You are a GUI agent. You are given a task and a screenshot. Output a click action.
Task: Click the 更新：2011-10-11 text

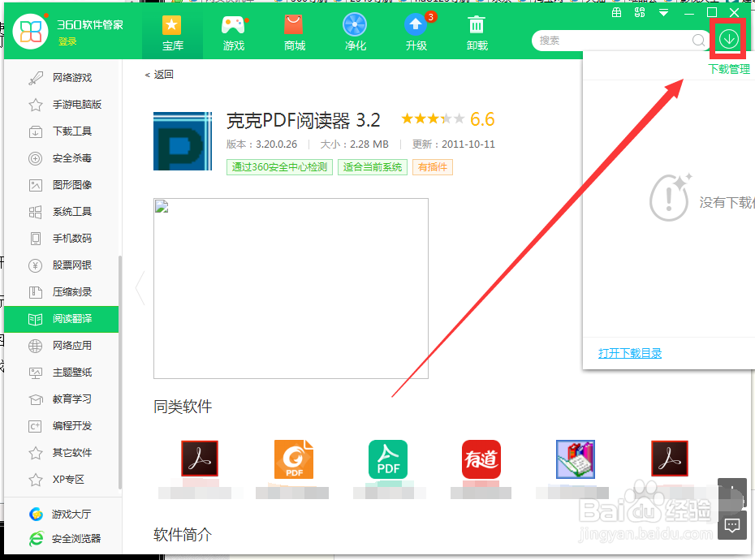(453, 144)
